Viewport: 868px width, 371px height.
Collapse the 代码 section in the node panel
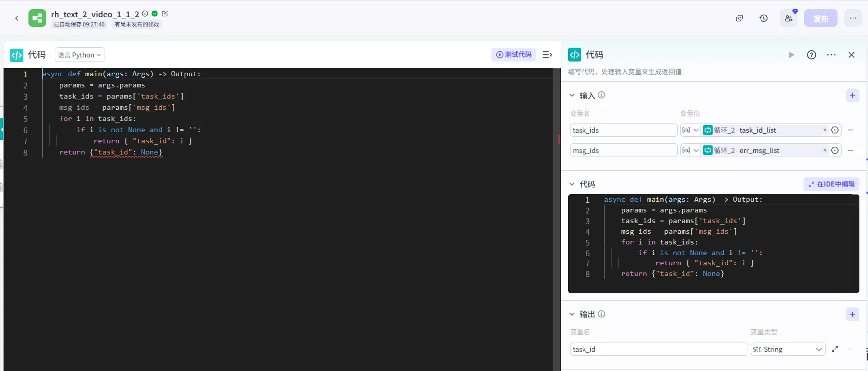coord(572,184)
